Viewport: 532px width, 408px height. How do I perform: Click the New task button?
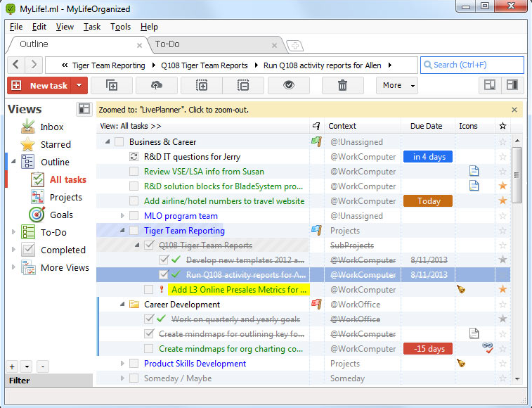click(x=39, y=85)
